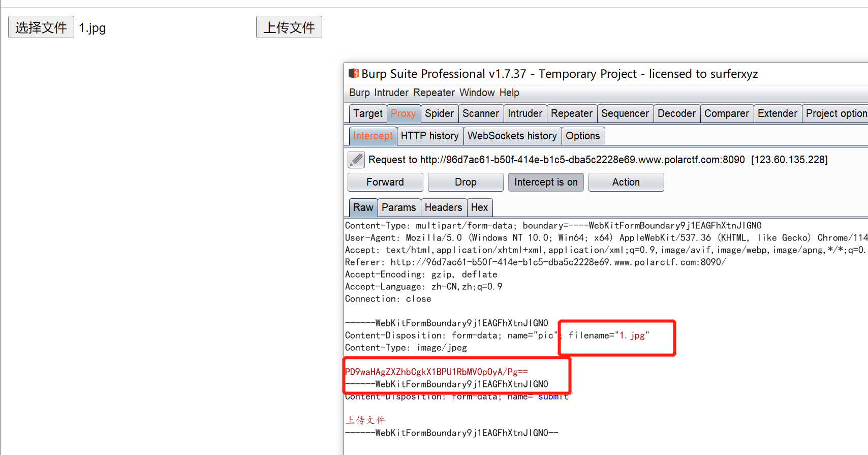868x455 pixels.
Task: Open the Intruder tool tab
Action: click(525, 113)
